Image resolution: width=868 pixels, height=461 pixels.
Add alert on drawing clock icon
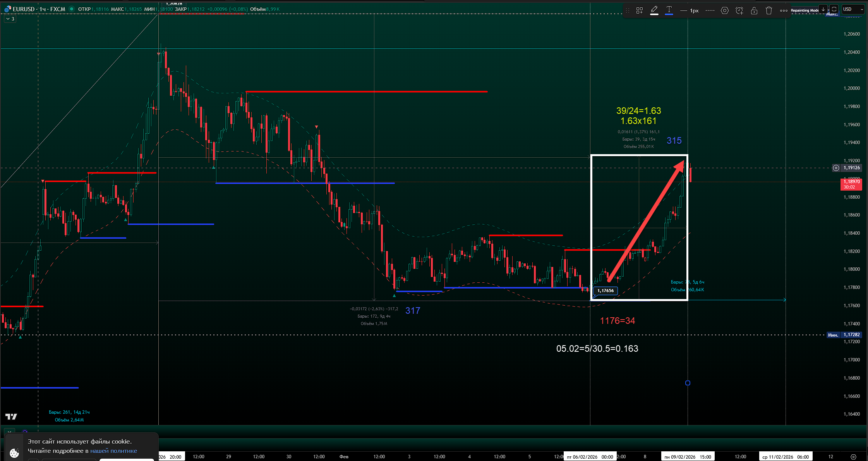(x=739, y=10)
